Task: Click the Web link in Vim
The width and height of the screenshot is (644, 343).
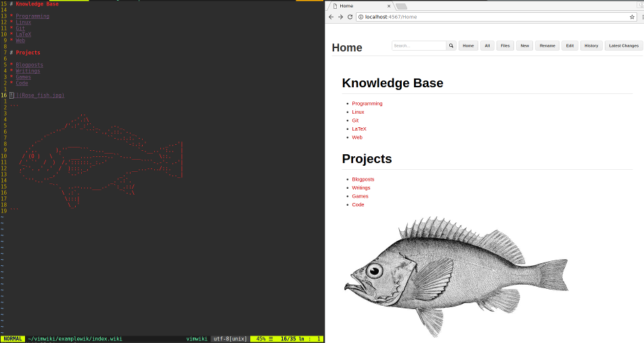Action: 20,41
